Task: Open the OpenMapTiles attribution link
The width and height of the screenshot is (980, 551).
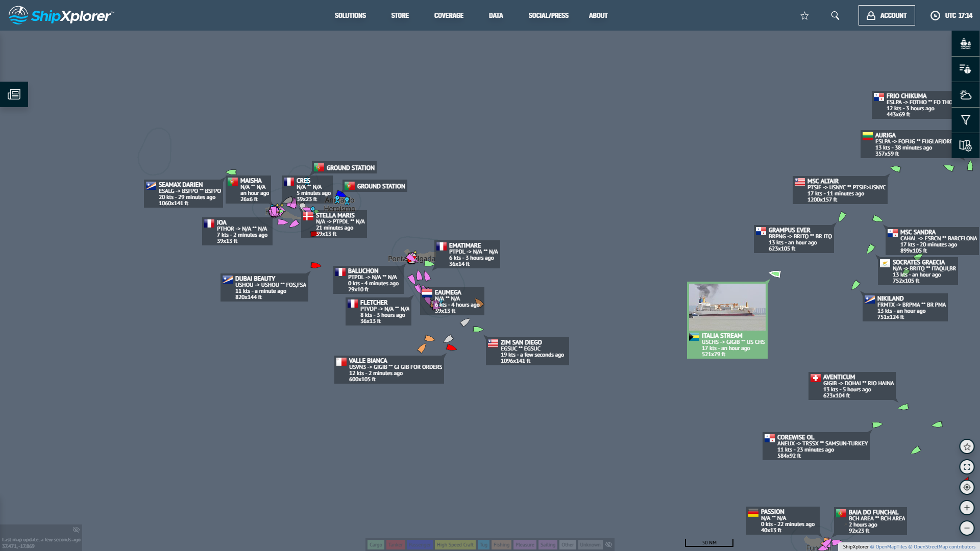Action: point(888,546)
